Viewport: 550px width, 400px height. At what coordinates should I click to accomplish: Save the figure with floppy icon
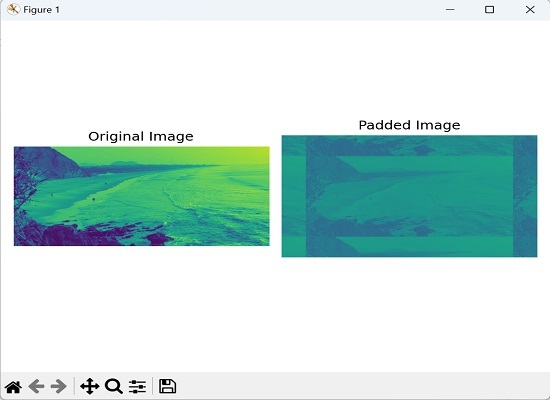pos(167,386)
